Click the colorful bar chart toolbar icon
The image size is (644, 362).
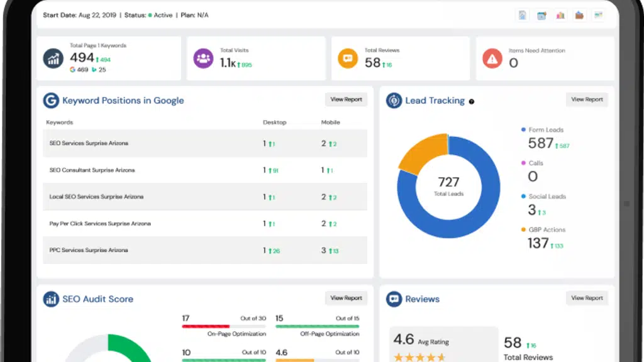pyautogui.click(x=560, y=16)
